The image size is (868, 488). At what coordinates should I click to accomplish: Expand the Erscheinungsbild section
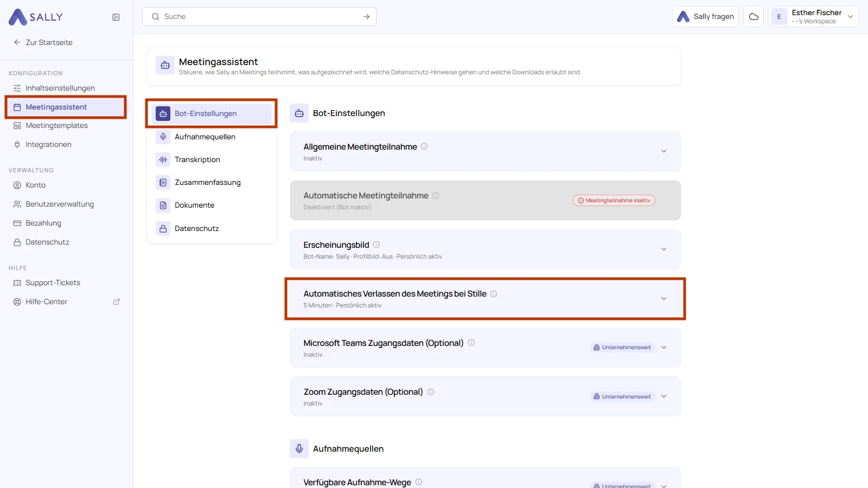coord(663,249)
